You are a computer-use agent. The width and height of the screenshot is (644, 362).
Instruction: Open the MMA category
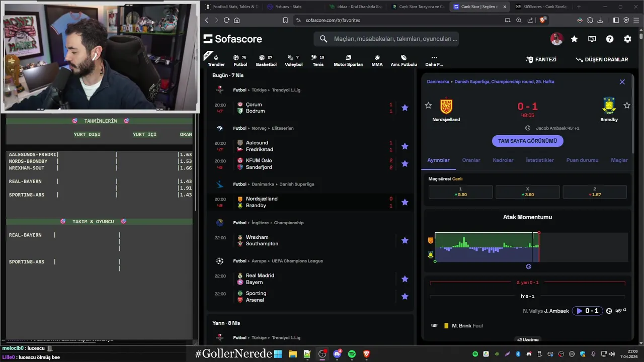point(377,60)
